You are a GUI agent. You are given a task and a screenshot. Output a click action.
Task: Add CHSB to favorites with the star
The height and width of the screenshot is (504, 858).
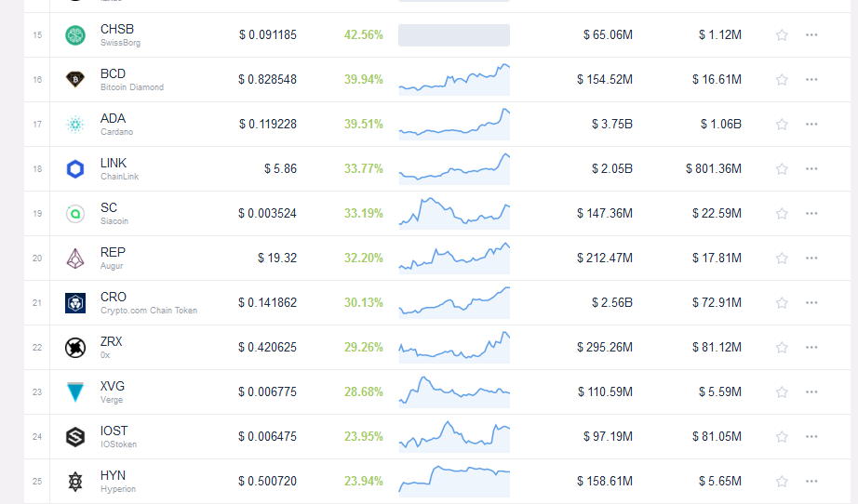click(782, 35)
